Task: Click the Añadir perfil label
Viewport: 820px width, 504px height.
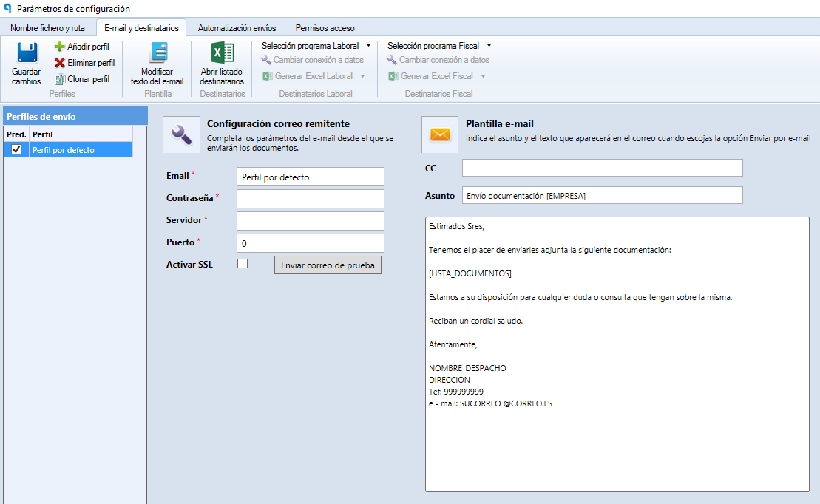Action: (x=88, y=47)
